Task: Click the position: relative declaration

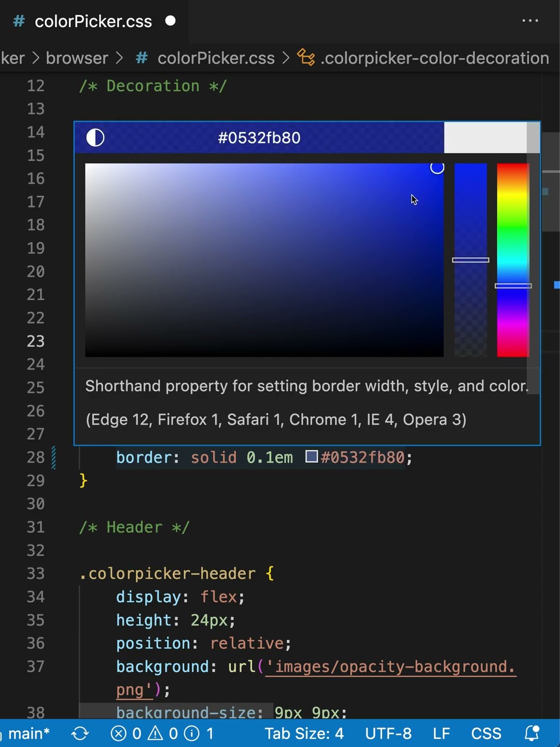Action: pos(204,643)
